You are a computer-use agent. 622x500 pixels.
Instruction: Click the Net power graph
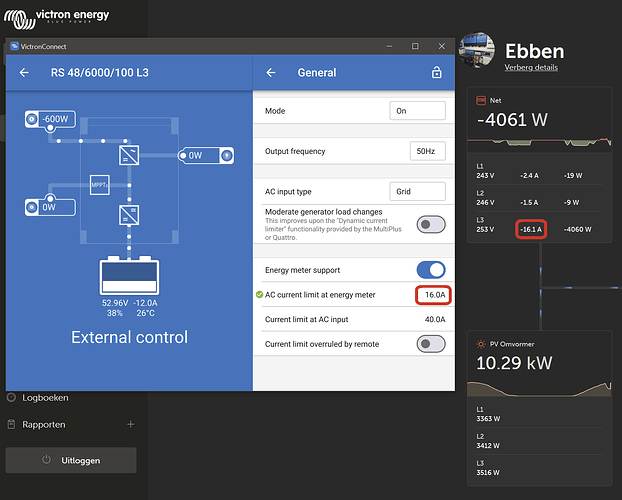[539, 142]
